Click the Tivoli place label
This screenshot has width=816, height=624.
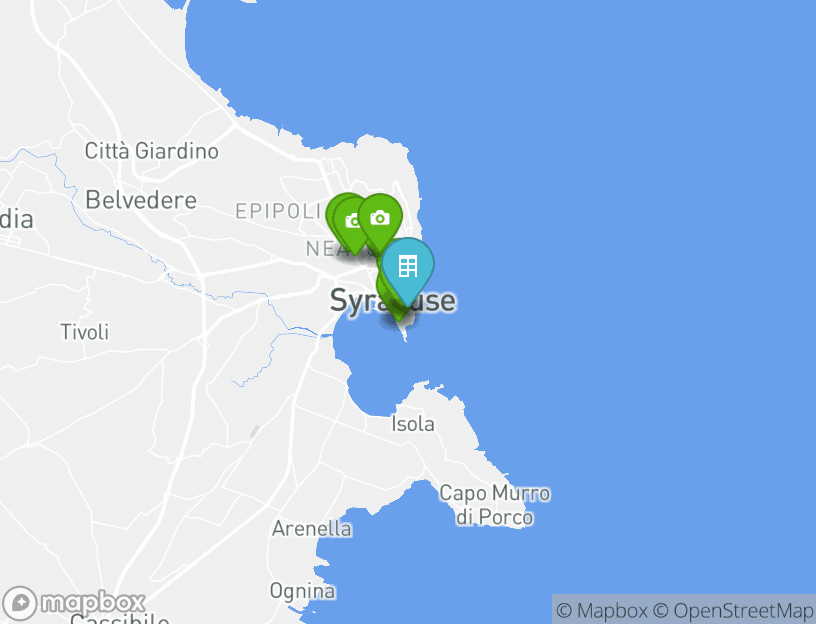click(85, 332)
